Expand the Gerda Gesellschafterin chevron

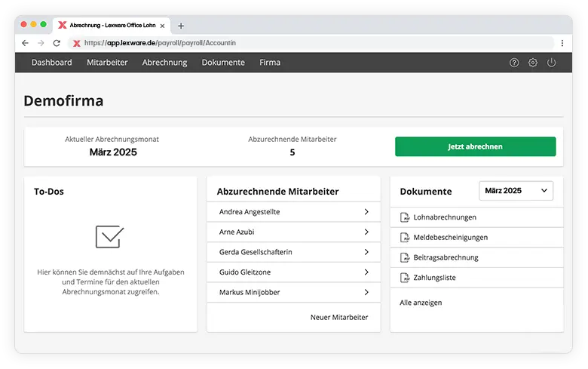[366, 252]
